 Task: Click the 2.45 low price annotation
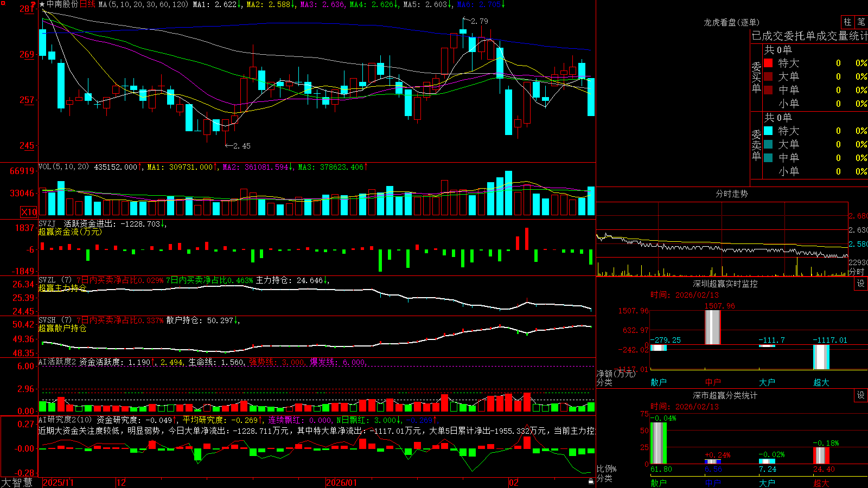242,146
